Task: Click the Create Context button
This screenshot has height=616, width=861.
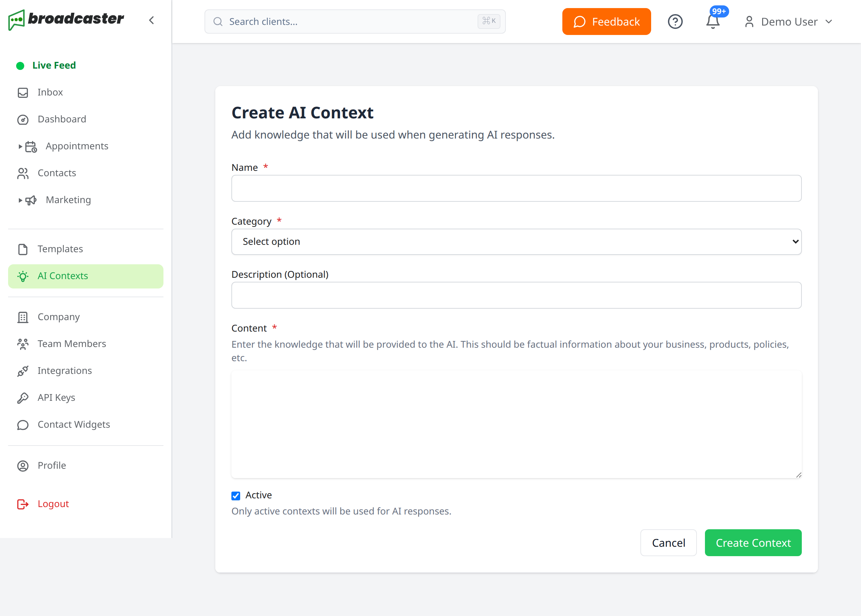Action: pos(753,543)
